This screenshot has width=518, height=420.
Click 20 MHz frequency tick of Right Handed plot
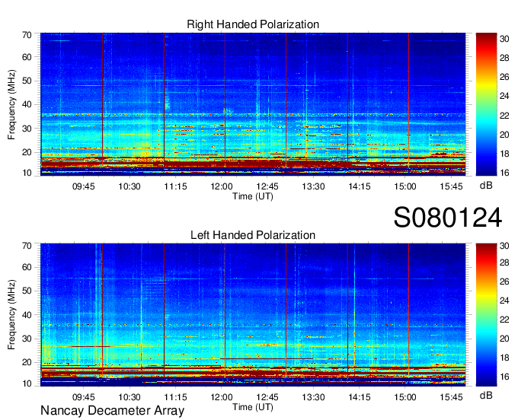click(27, 152)
